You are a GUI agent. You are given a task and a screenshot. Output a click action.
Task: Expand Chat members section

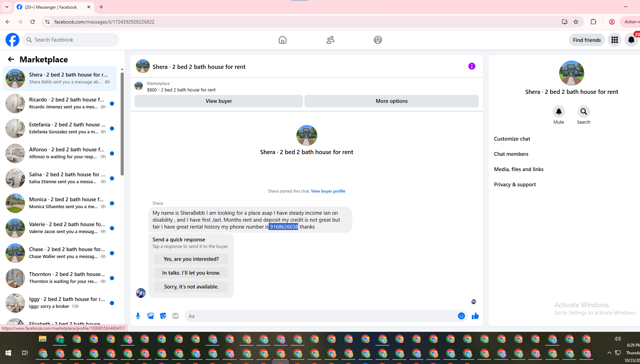[x=511, y=154]
